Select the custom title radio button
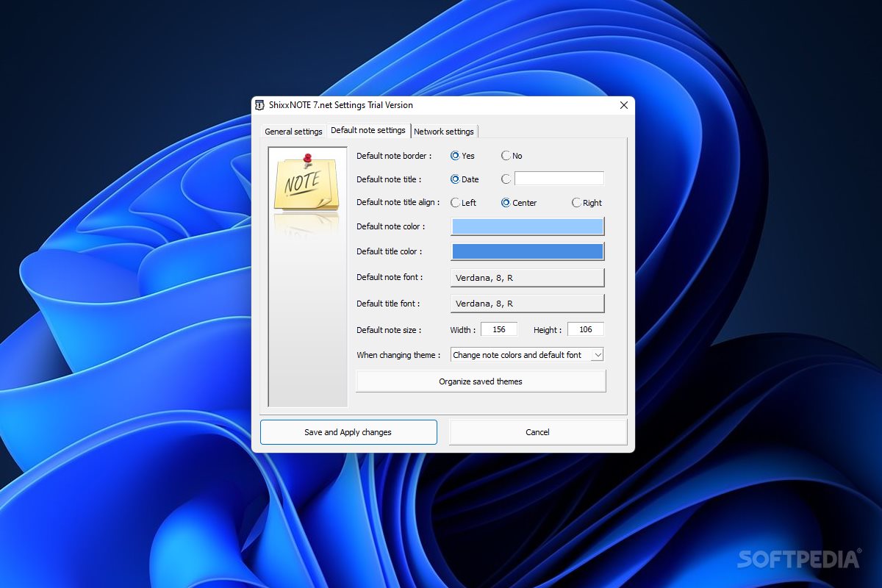Image resolution: width=882 pixels, height=588 pixels. click(506, 179)
